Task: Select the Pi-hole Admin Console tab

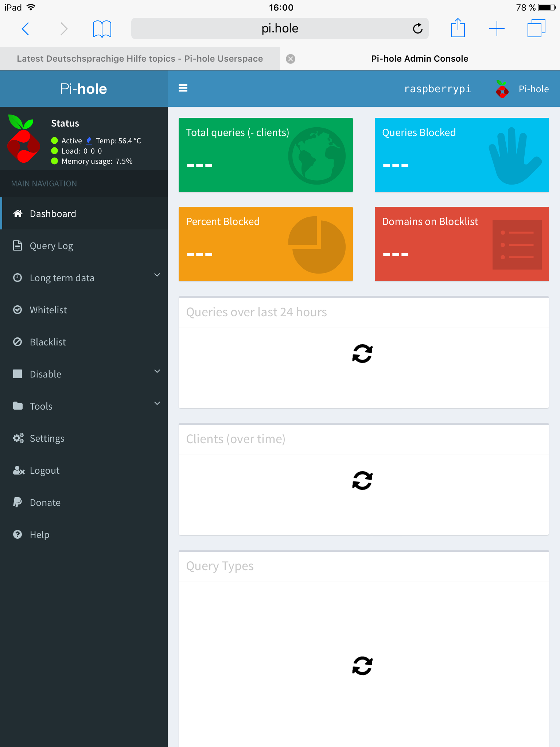Action: pos(420,59)
